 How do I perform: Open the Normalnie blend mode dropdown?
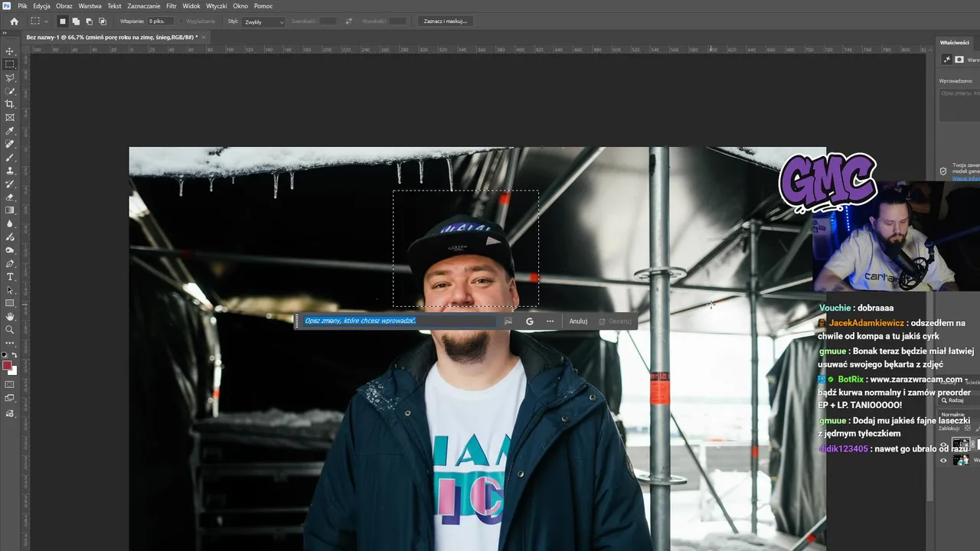point(960,414)
